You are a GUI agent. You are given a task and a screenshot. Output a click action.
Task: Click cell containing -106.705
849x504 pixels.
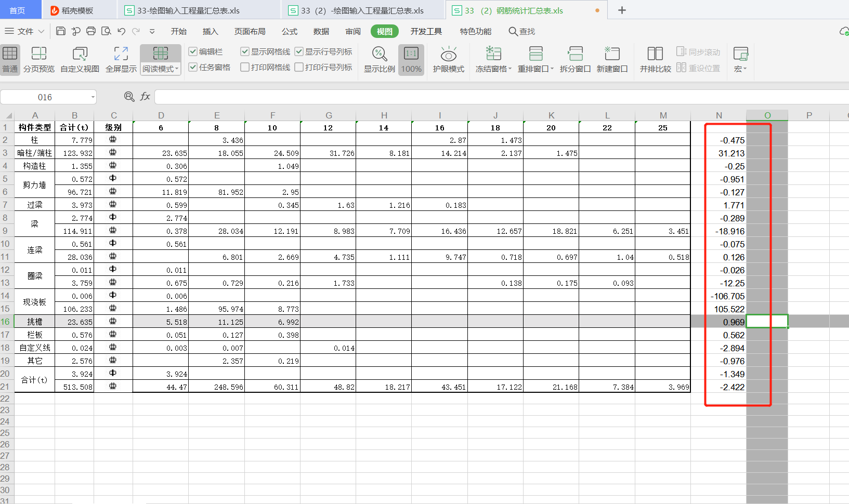(x=719, y=296)
